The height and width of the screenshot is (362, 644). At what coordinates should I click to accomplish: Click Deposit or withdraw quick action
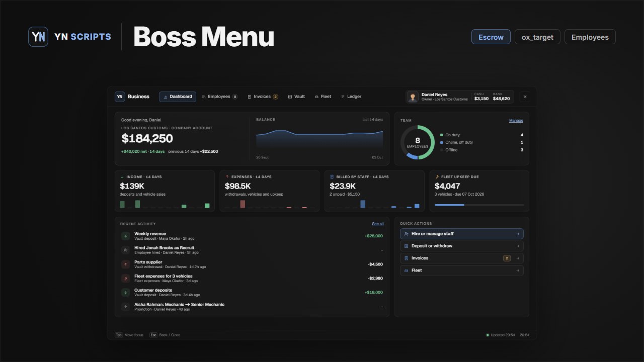click(x=462, y=246)
